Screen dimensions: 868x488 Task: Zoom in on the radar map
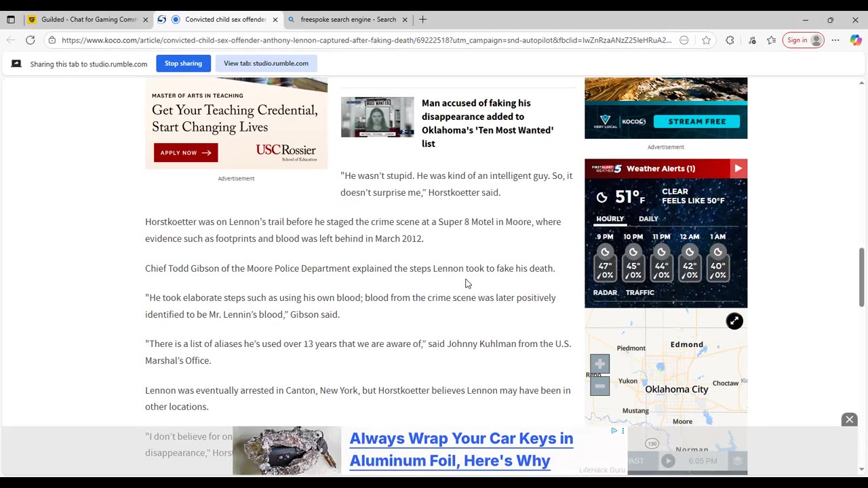(x=599, y=364)
